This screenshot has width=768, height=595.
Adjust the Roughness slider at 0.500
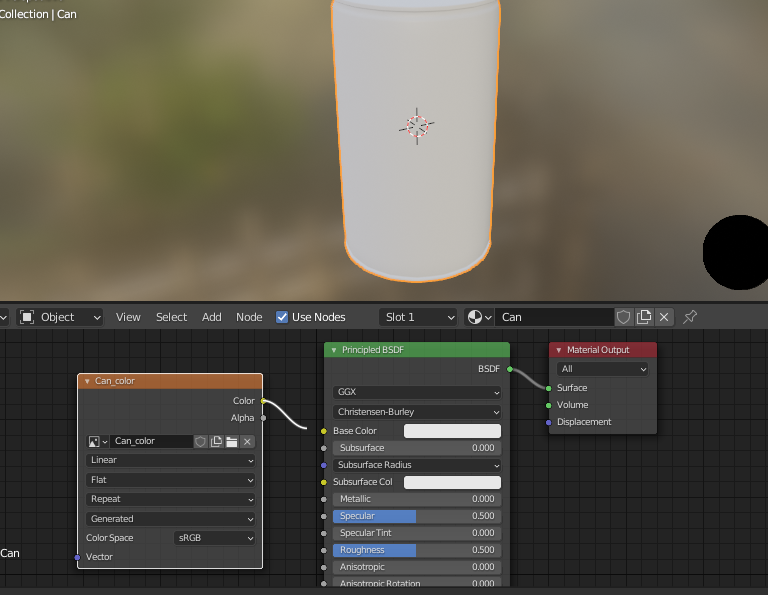pos(417,550)
